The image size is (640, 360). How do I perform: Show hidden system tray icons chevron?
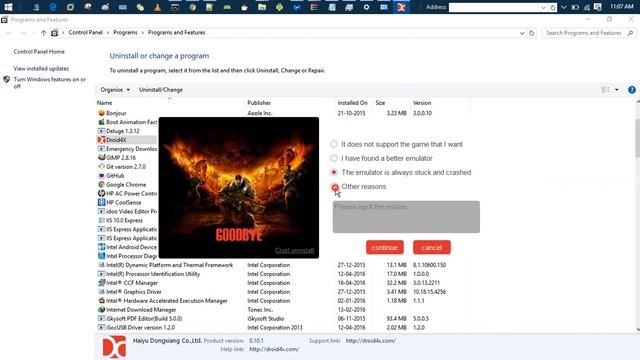564,7
